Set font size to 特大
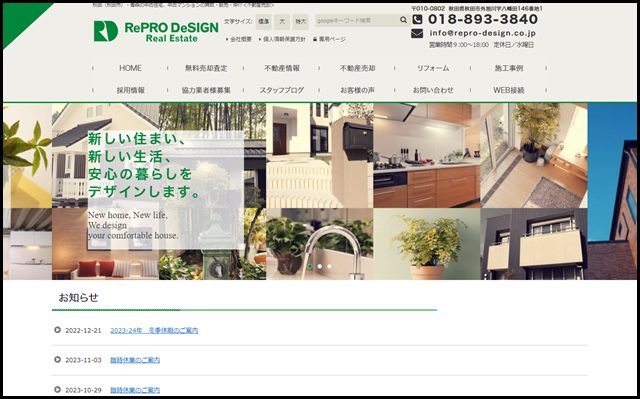This screenshot has height=399, width=640. pos(300,22)
